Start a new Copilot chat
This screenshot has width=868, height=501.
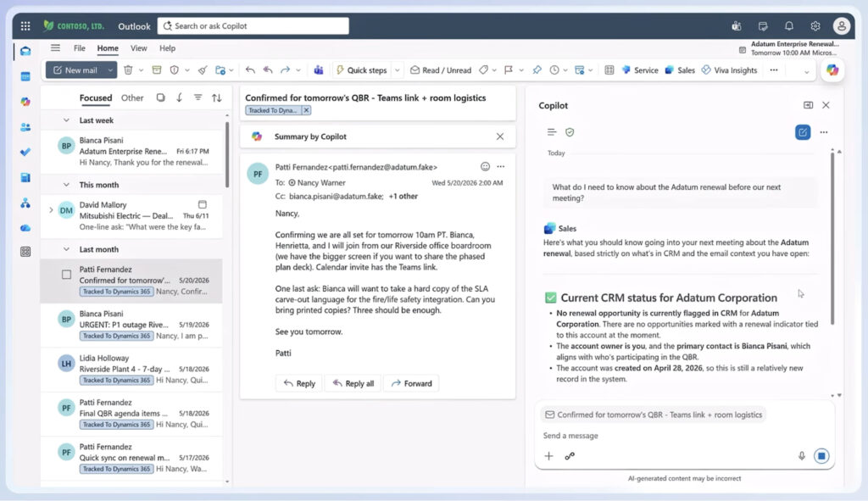click(x=803, y=132)
